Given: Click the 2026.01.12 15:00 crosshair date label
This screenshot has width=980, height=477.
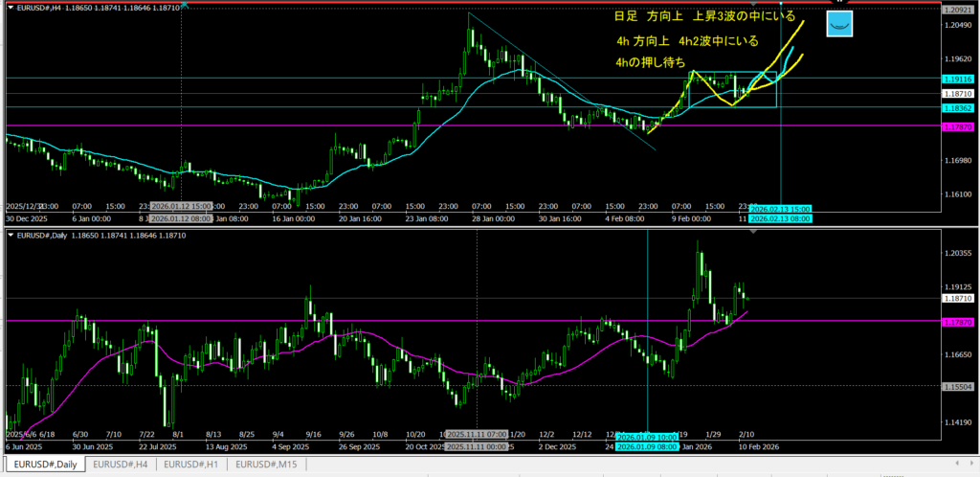Looking at the screenshot, I should tap(180, 207).
